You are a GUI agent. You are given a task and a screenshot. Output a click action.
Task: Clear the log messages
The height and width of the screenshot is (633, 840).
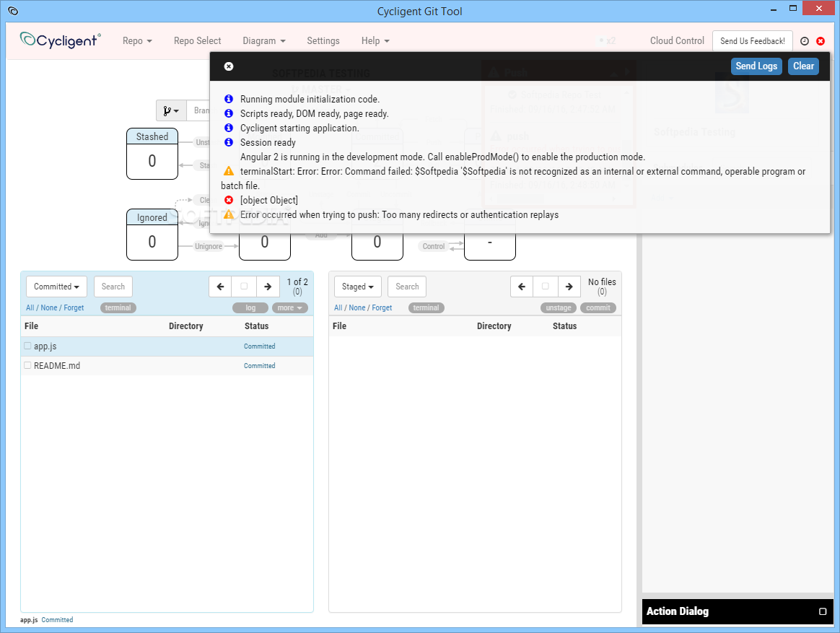[x=804, y=66]
